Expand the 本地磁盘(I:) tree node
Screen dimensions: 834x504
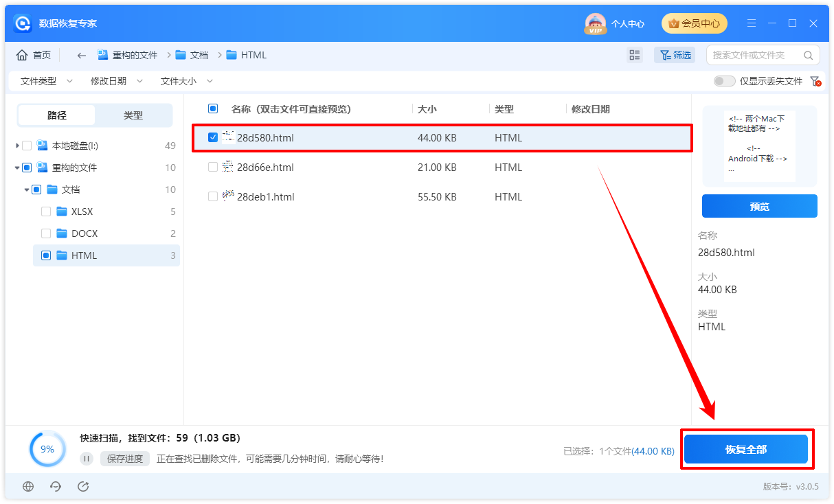point(16,146)
